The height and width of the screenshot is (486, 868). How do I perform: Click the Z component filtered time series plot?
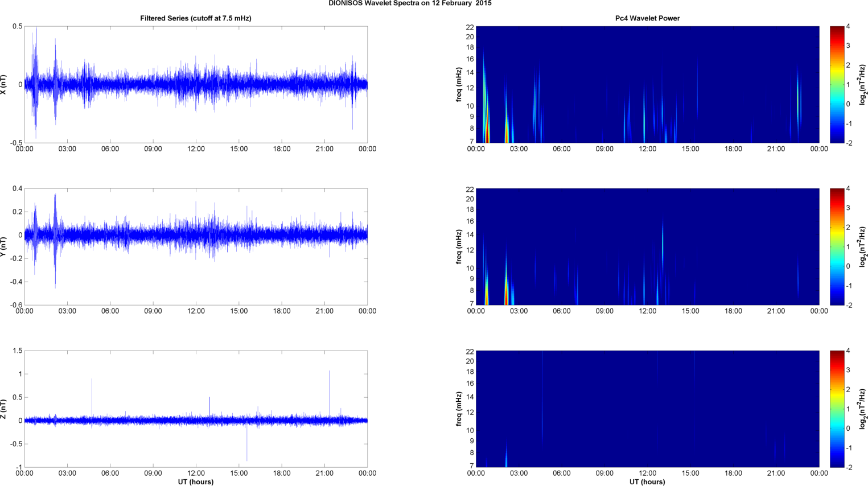pos(196,409)
